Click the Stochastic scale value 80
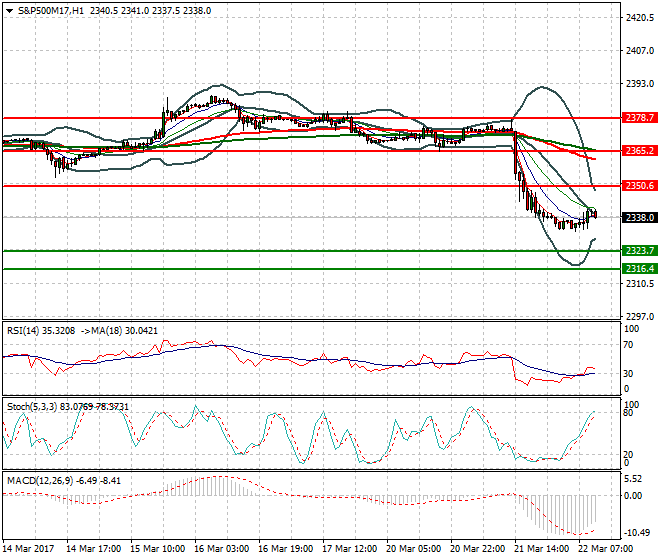660x560 pixels. [628, 413]
